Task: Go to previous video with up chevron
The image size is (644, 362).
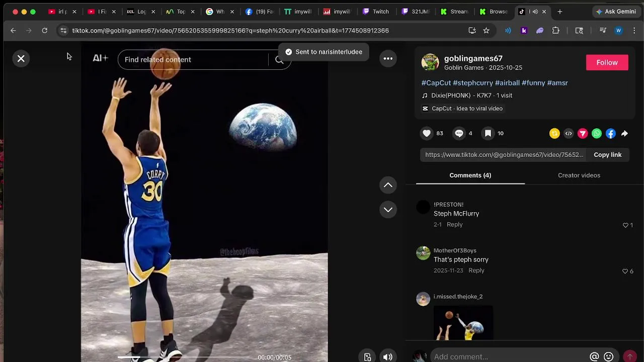Action: pyautogui.click(x=388, y=185)
